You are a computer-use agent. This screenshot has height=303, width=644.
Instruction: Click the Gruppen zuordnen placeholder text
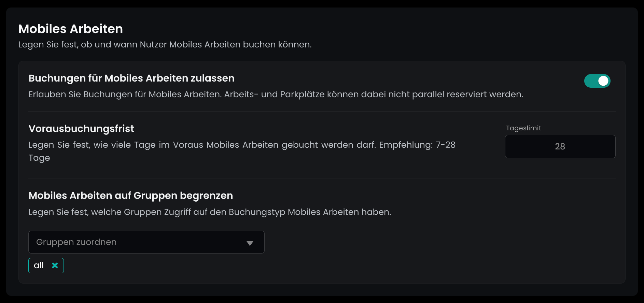[x=76, y=242]
